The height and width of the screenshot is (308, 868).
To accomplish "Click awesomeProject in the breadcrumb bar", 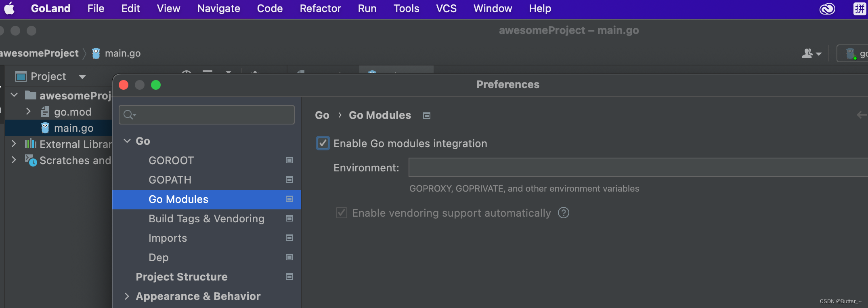I will [x=39, y=53].
